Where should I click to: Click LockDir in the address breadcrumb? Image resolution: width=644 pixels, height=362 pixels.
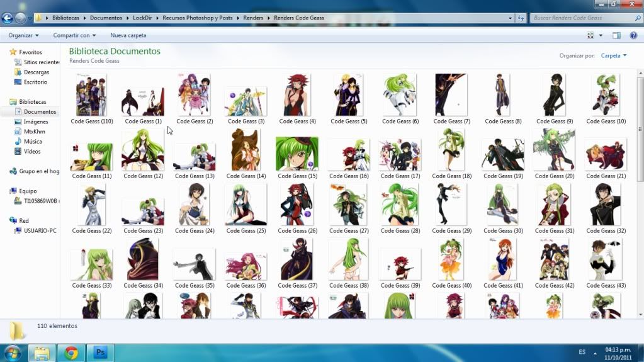click(x=142, y=18)
